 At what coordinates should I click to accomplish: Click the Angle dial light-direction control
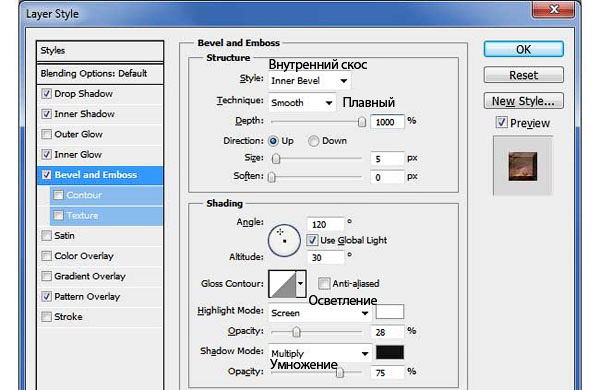click(x=284, y=240)
